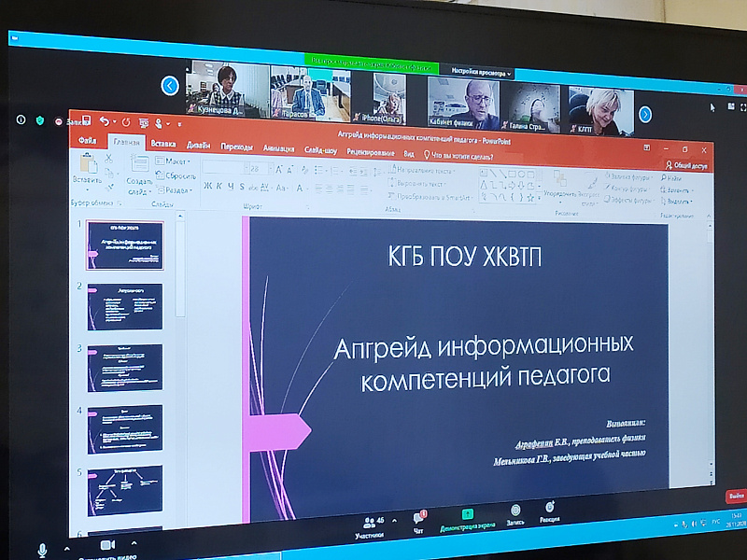The width and height of the screenshot is (747, 560).
Task: Click the Paste (Вставить) clipboard icon
Action: pyautogui.click(x=88, y=163)
